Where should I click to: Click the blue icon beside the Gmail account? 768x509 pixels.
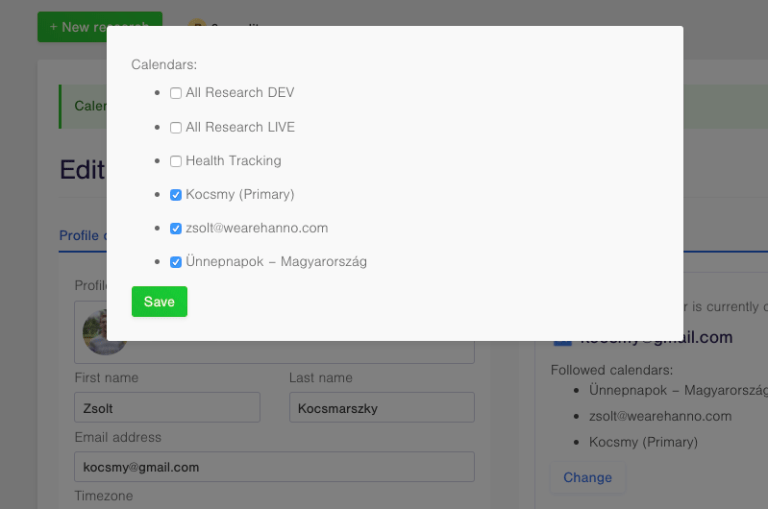click(562, 340)
